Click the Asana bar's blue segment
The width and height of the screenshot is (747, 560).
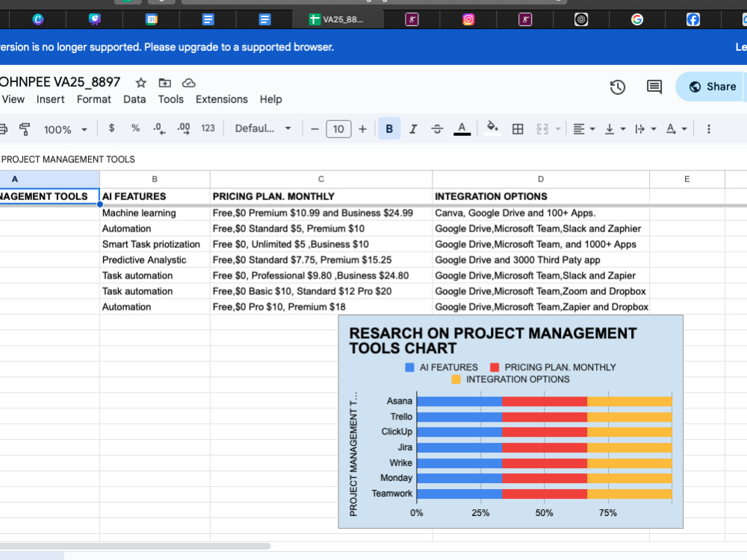tap(459, 402)
